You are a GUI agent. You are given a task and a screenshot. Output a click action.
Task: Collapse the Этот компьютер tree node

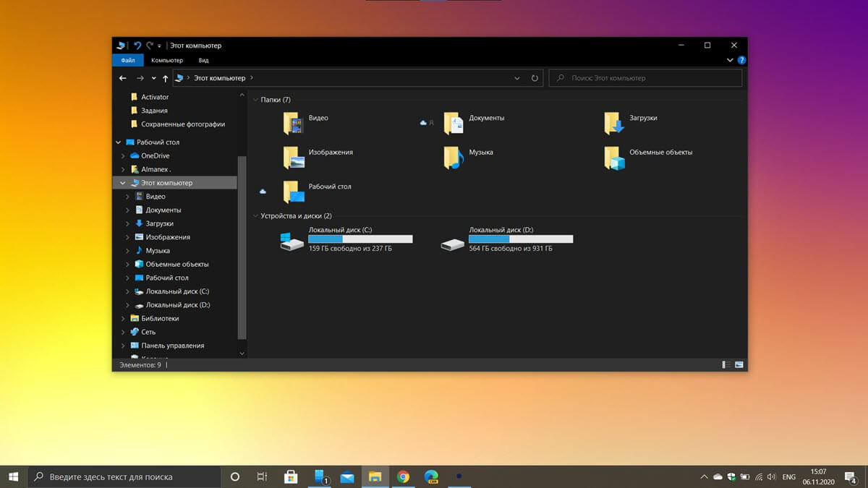click(x=124, y=184)
